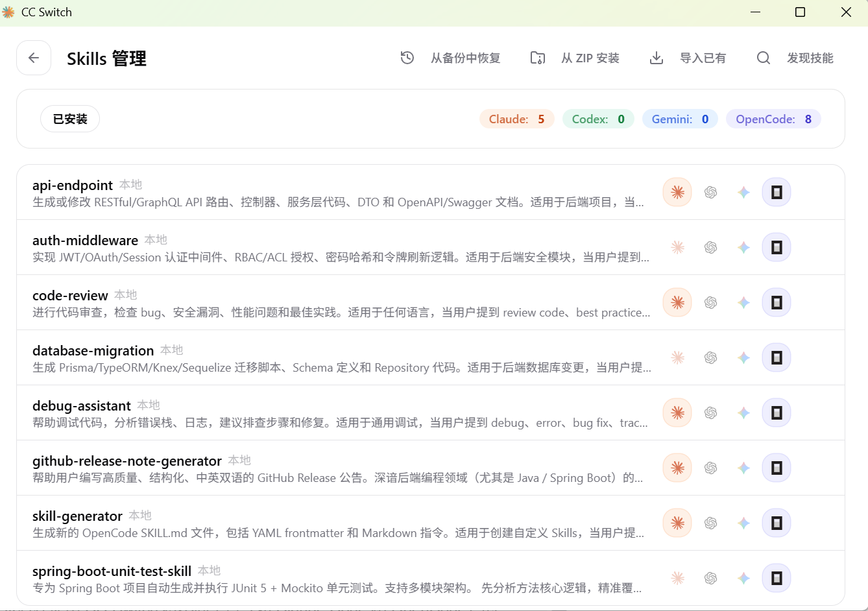Click the Skills 管理 page title

[x=106, y=58]
